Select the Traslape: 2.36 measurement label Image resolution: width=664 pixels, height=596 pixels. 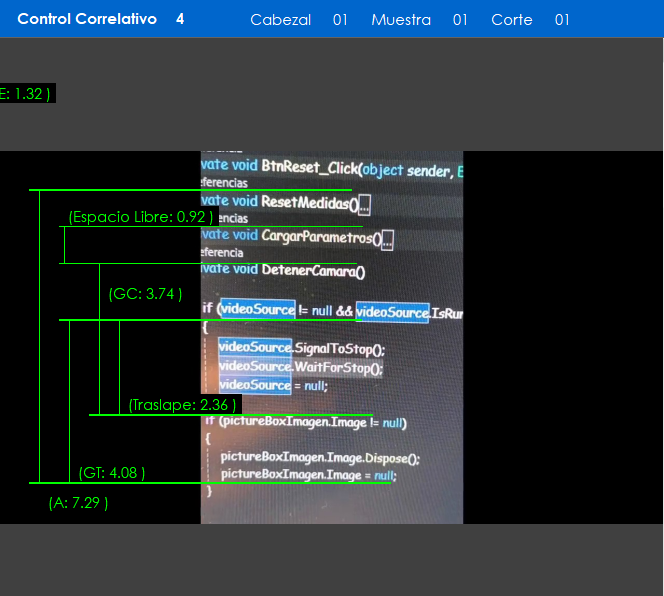pyautogui.click(x=182, y=405)
